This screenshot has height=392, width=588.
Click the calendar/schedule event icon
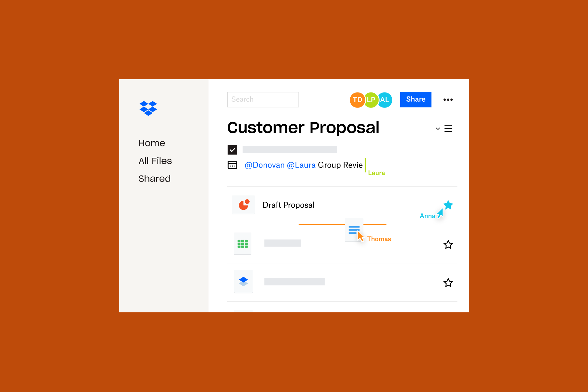point(233,165)
